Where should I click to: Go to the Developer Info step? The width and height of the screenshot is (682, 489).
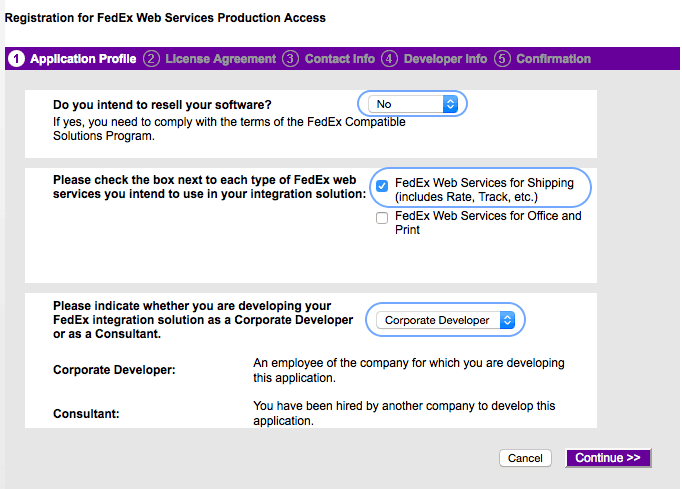[445, 59]
